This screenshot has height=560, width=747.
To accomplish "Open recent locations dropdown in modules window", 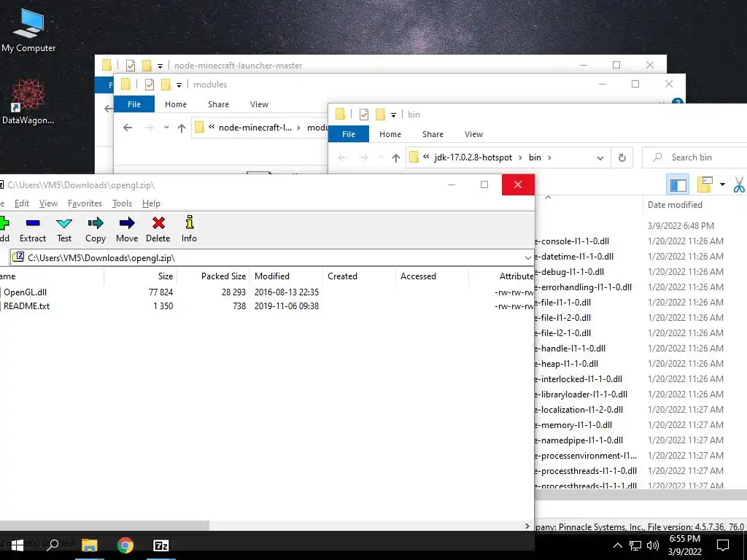I will coord(166,128).
